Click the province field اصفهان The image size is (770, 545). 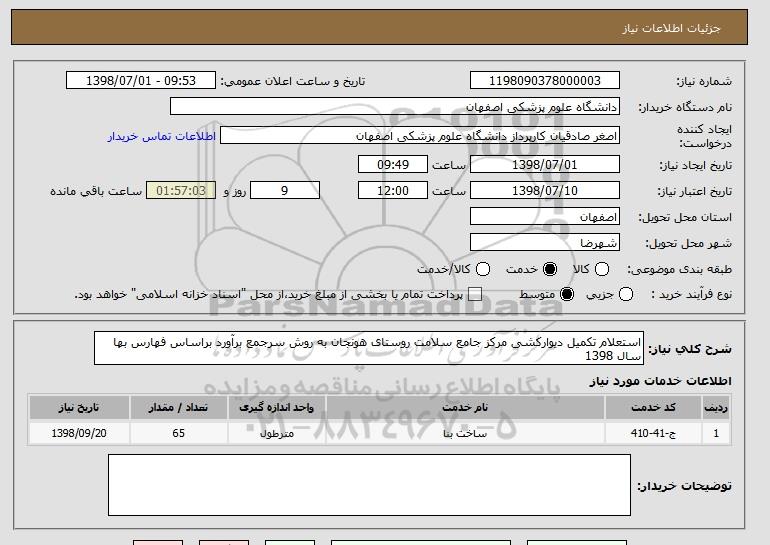545,217
